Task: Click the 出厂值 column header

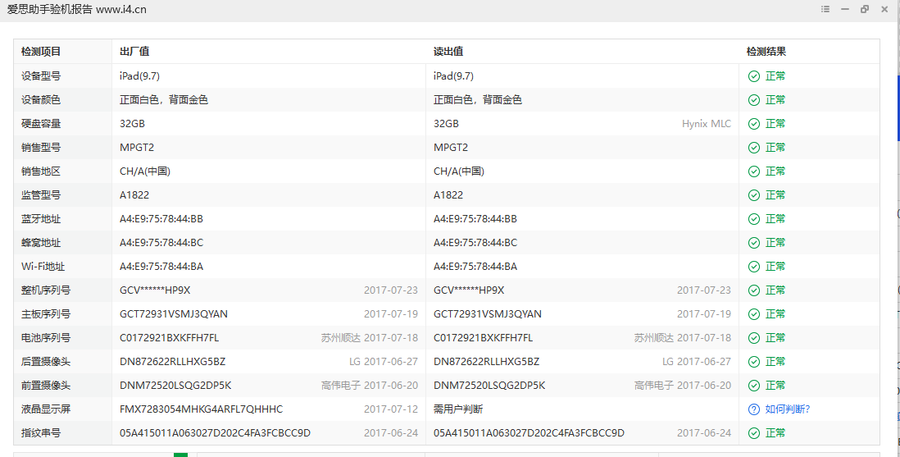Action: pyautogui.click(x=134, y=52)
